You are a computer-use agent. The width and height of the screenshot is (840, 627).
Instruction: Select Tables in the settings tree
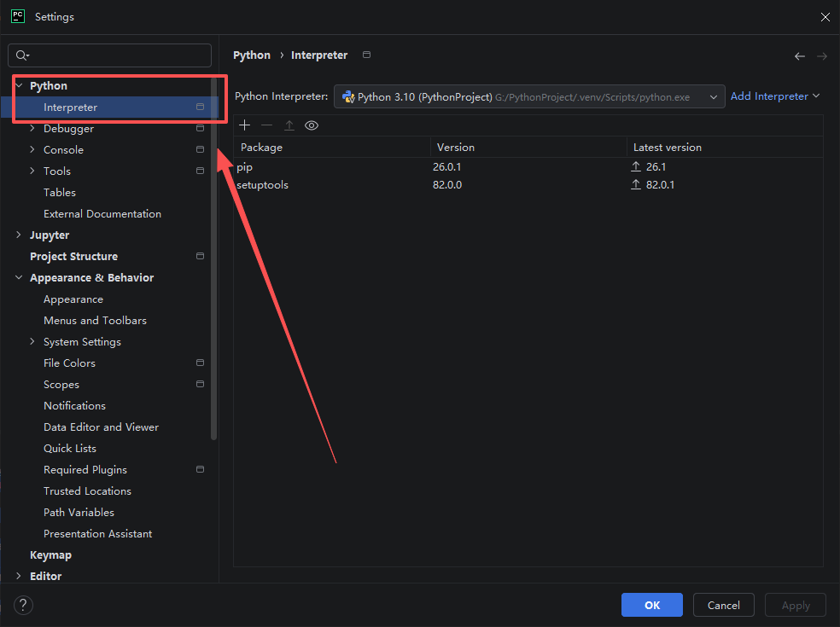point(60,192)
